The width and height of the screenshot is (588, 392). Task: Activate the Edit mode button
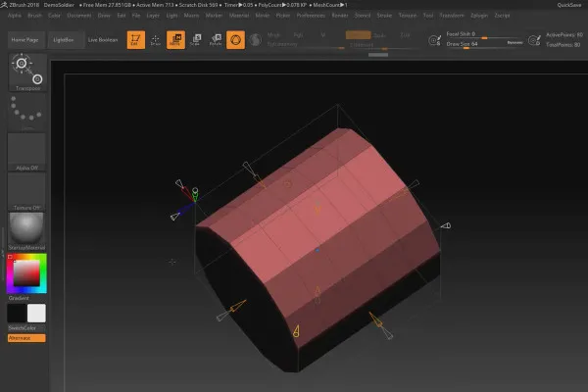tap(136, 40)
